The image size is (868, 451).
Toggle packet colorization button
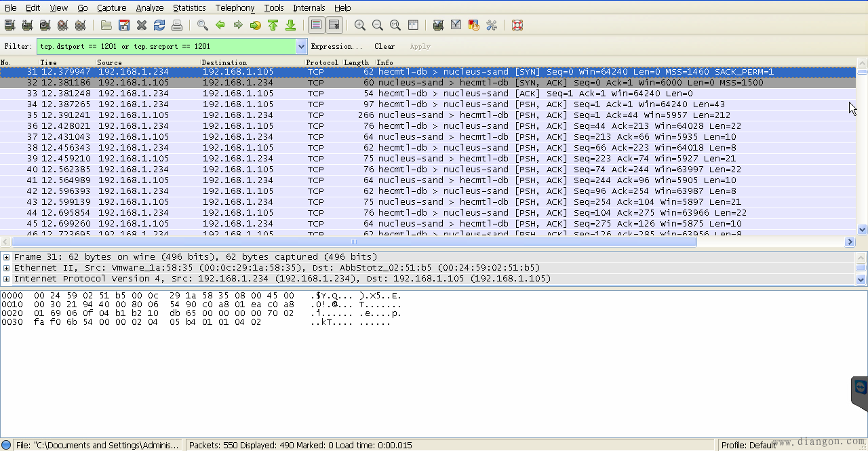(316, 25)
